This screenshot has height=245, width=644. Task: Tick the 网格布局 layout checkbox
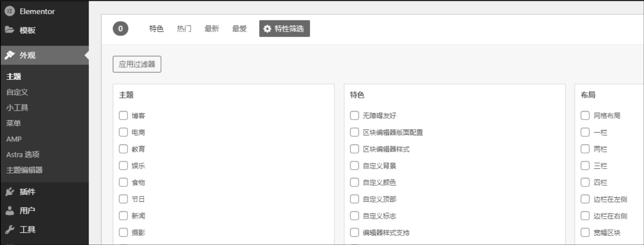pyautogui.click(x=585, y=116)
